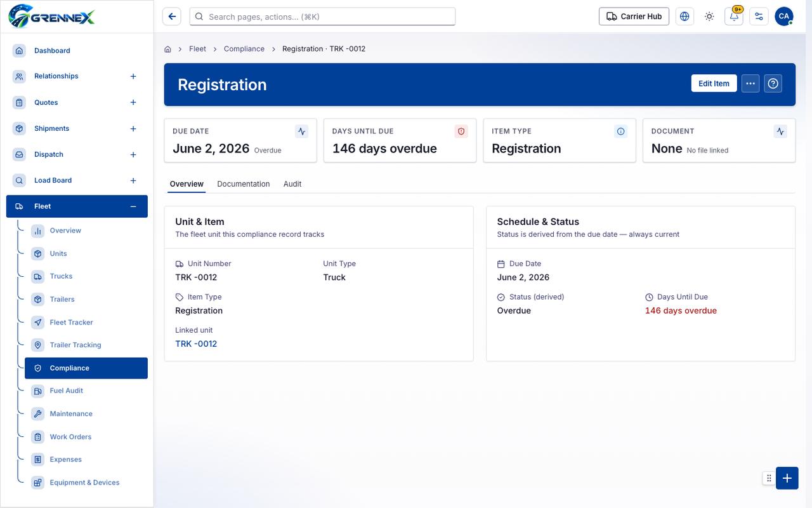This screenshot has width=812, height=508.
Task: Go to Fleet in the breadcrumb
Action: pyautogui.click(x=197, y=49)
